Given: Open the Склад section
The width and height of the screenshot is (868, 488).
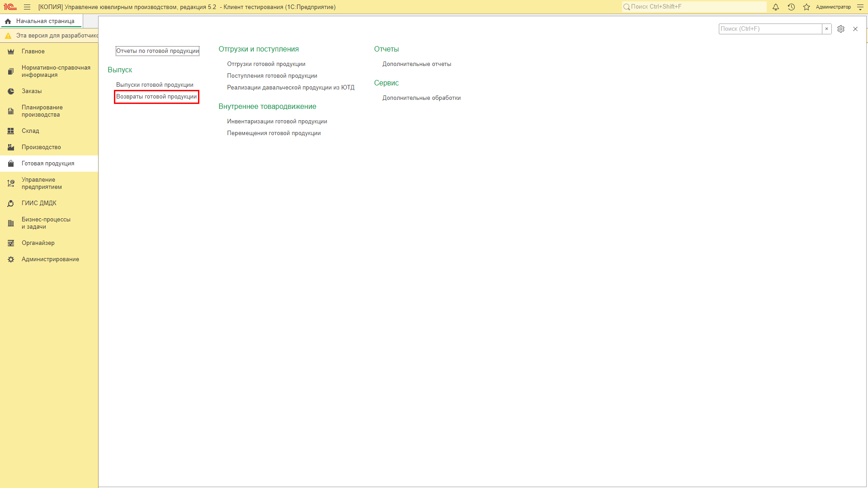Looking at the screenshot, I should pos(49,131).
